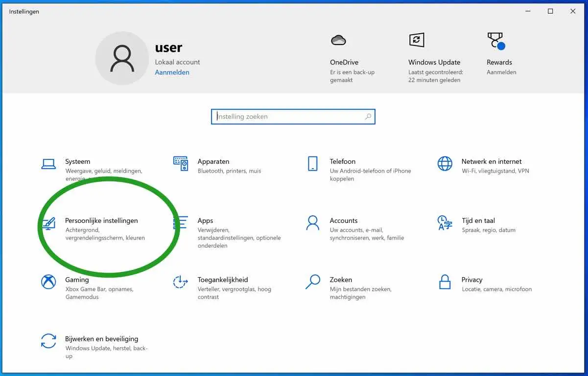Click 'Locatie, camera, microfoon' description
Image resolution: width=588 pixels, height=376 pixels.
[496, 289]
